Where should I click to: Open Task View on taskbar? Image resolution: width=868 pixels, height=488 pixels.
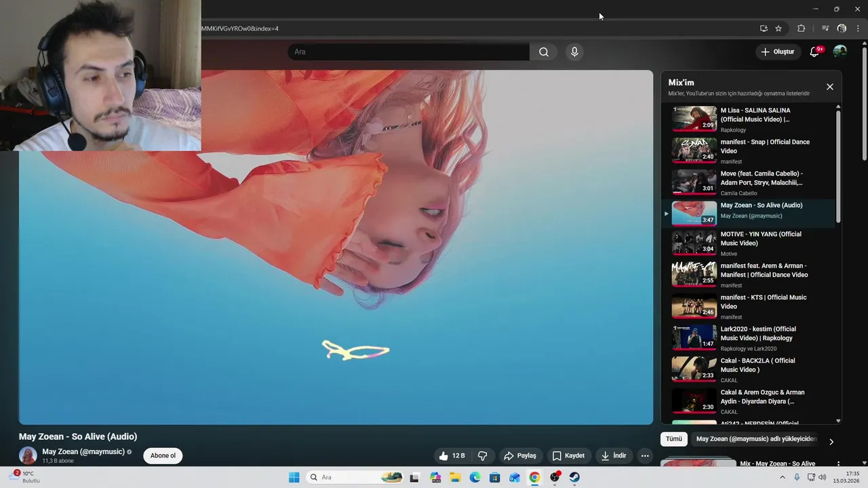[414, 477]
